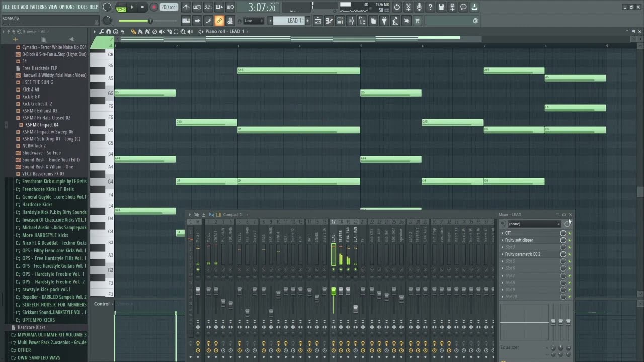This screenshot has width=644, height=362.
Task: Toggle the piano roll magnet snap icon
Action: click(109, 32)
